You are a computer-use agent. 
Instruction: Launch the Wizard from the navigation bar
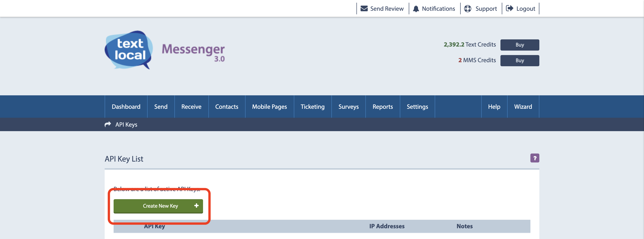tap(523, 106)
